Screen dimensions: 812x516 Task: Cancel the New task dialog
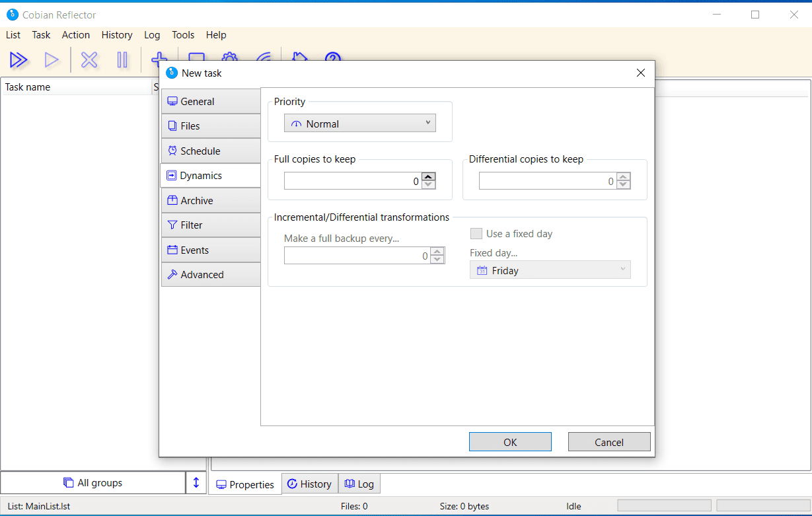[609, 442]
